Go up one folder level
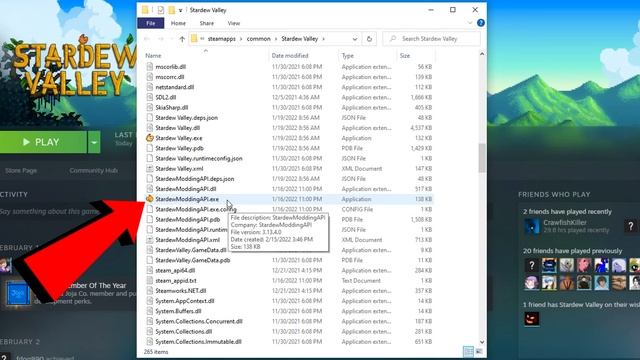 coord(182,39)
